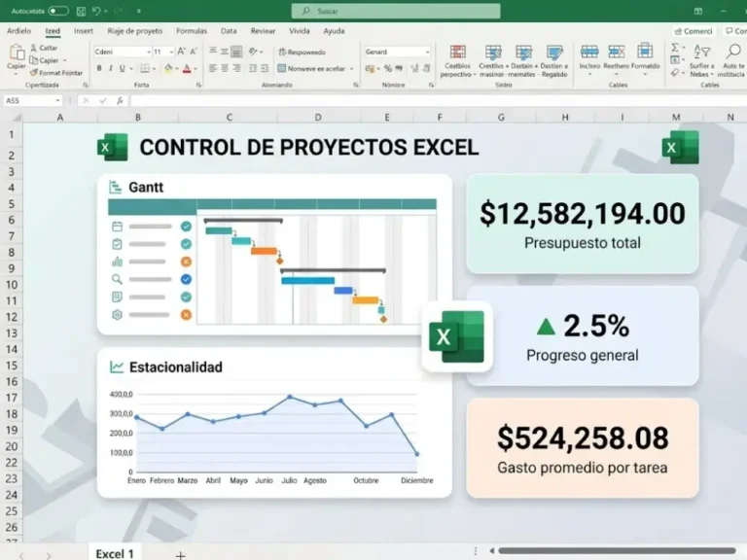Align text left in cell
The image size is (747, 560).
213,69
